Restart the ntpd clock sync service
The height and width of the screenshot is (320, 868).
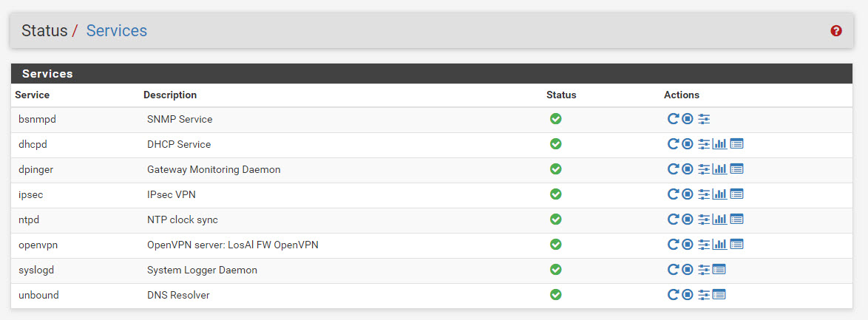[673, 219]
